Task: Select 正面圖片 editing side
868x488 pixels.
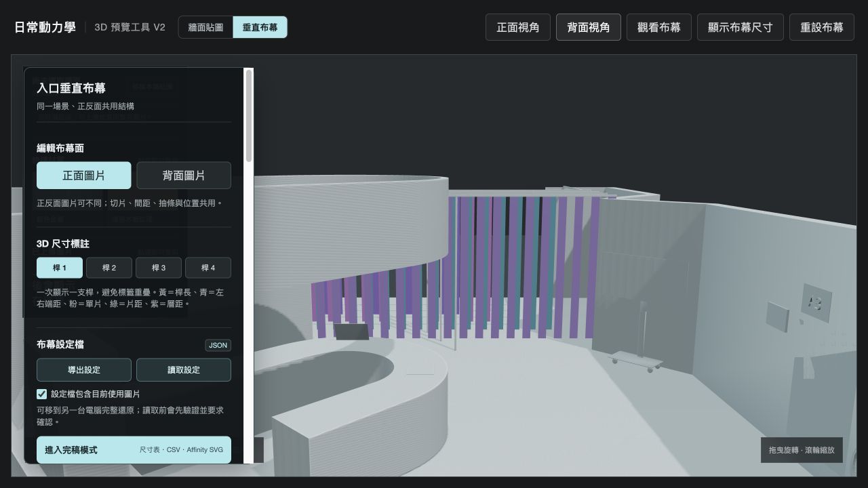Action: [84, 175]
